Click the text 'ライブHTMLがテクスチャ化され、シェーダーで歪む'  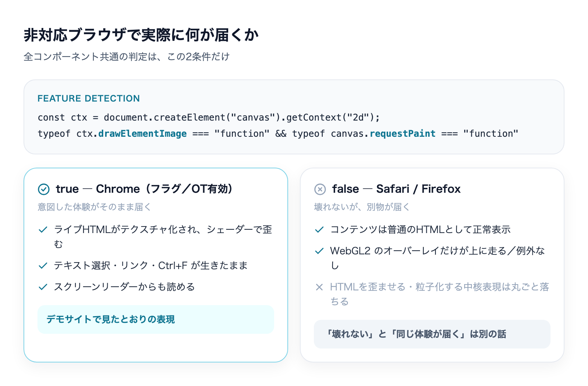coord(163,237)
